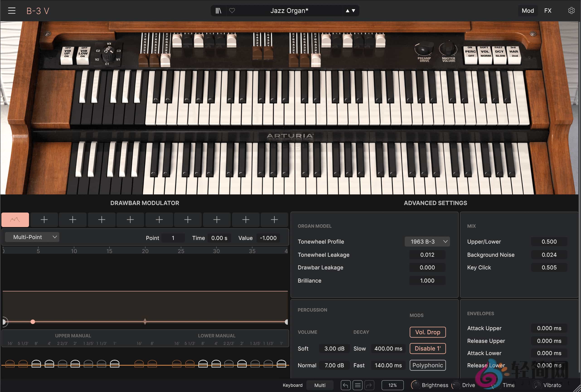Viewport: 581px width, 392px height.
Task: Click the undo arrow in bottom bar
Action: [346, 385]
